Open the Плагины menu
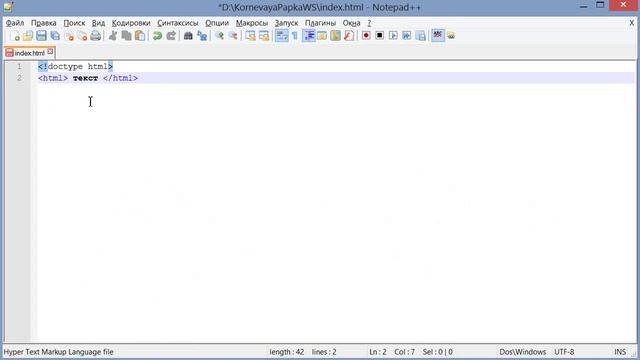 (320, 23)
